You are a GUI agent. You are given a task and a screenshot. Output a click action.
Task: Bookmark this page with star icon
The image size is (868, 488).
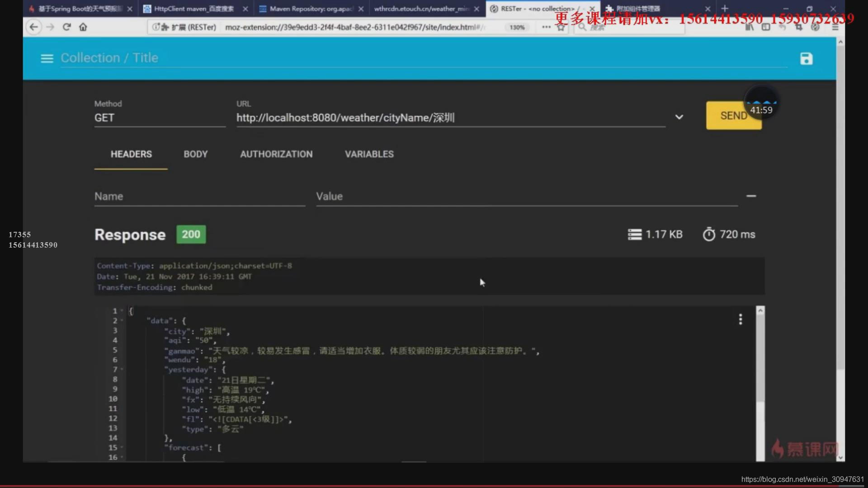click(x=561, y=28)
